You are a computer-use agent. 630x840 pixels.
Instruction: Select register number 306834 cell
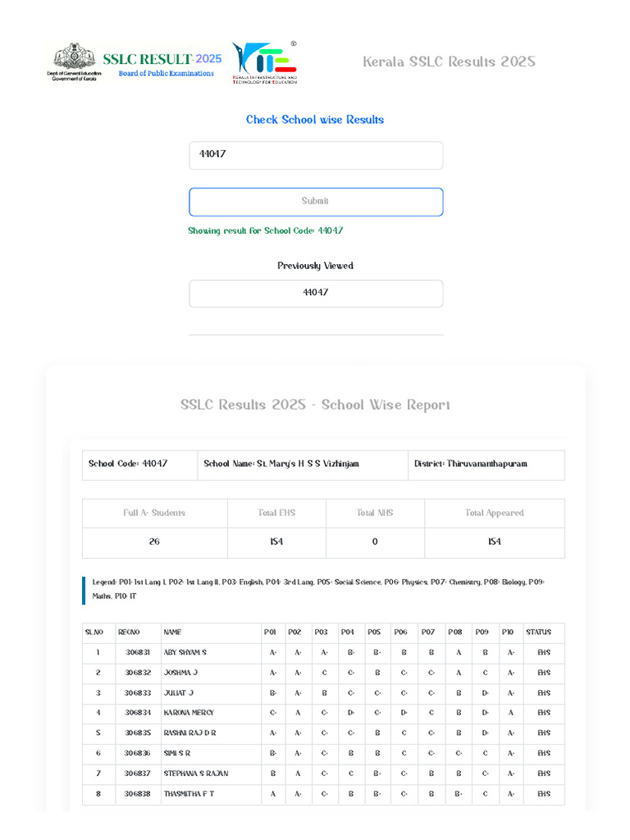click(138, 713)
